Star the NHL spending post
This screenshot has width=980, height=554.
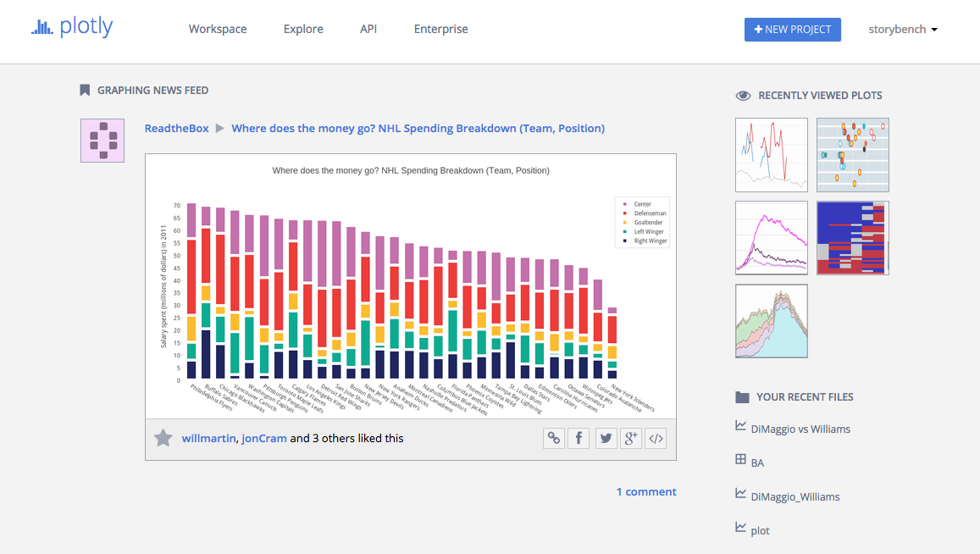(x=163, y=438)
